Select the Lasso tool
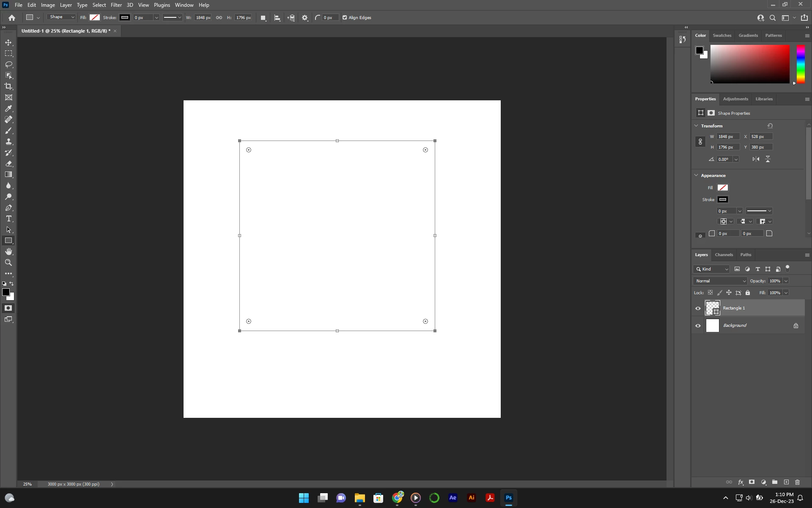 (x=8, y=64)
